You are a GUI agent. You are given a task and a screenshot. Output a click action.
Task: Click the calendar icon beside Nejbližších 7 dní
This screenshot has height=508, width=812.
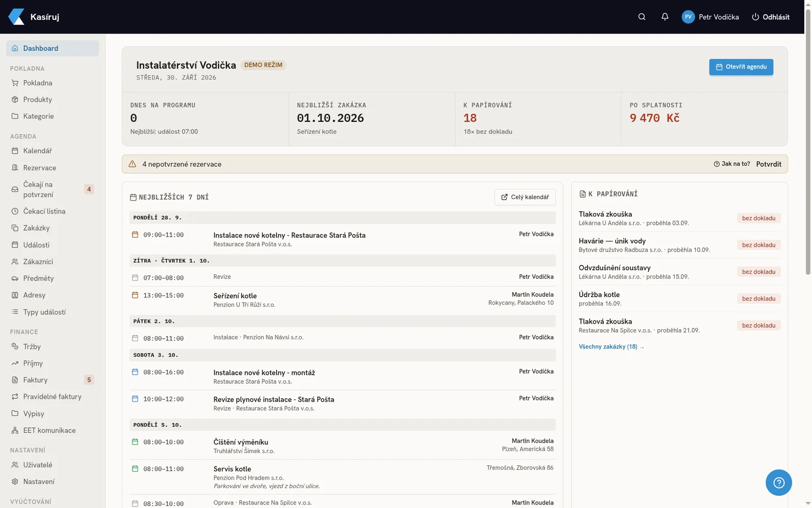coord(133,197)
